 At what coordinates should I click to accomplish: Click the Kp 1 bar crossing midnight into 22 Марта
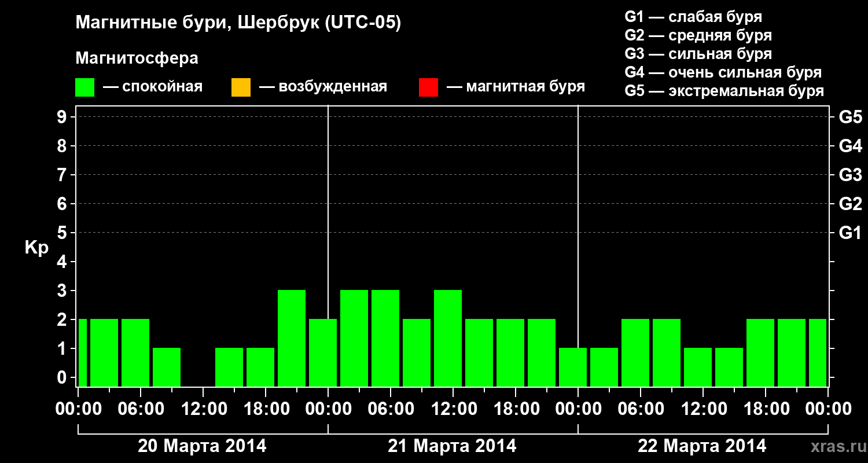coord(573,367)
